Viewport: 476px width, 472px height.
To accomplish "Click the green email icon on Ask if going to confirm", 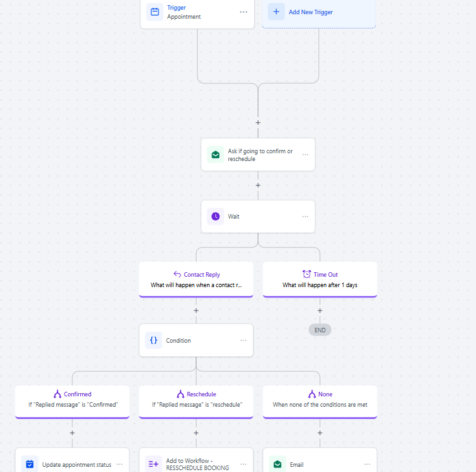I will click(x=215, y=155).
